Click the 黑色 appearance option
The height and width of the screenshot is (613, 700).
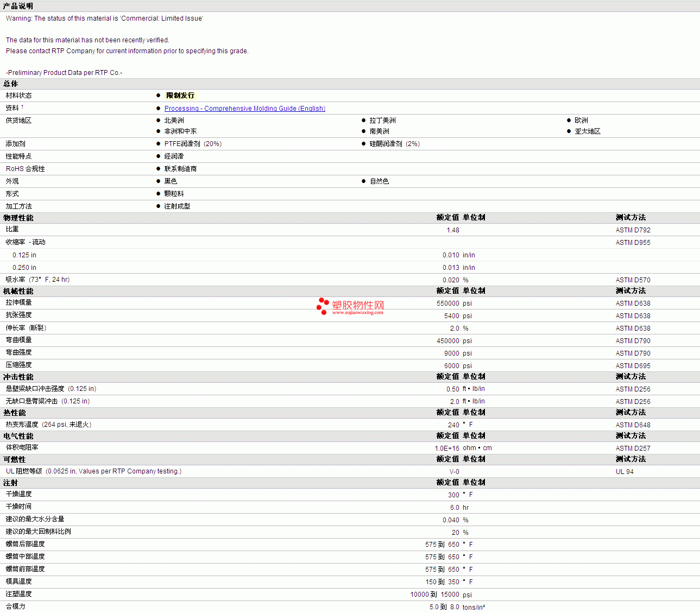pyautogui.click(x=171, y=181)
